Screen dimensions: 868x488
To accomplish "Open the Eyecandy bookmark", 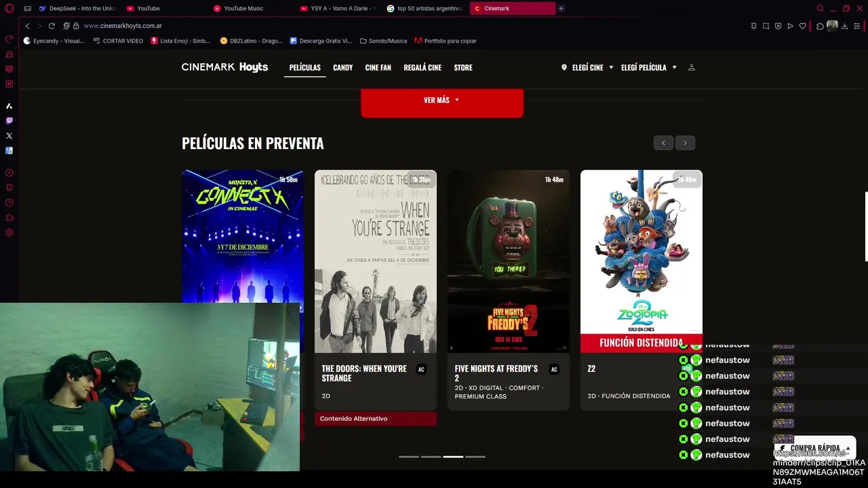I will click(x=54, y=41).
